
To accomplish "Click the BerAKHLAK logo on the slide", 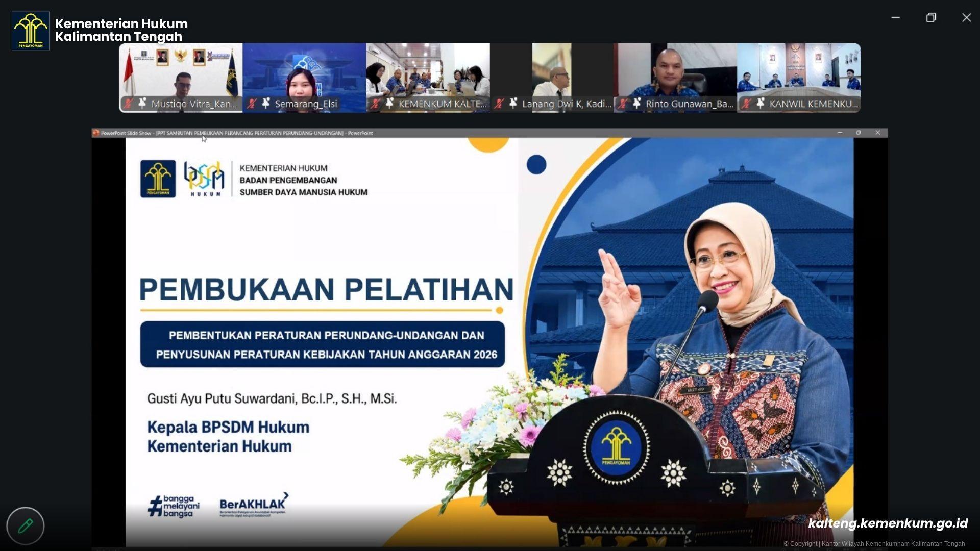I will 254,505.
